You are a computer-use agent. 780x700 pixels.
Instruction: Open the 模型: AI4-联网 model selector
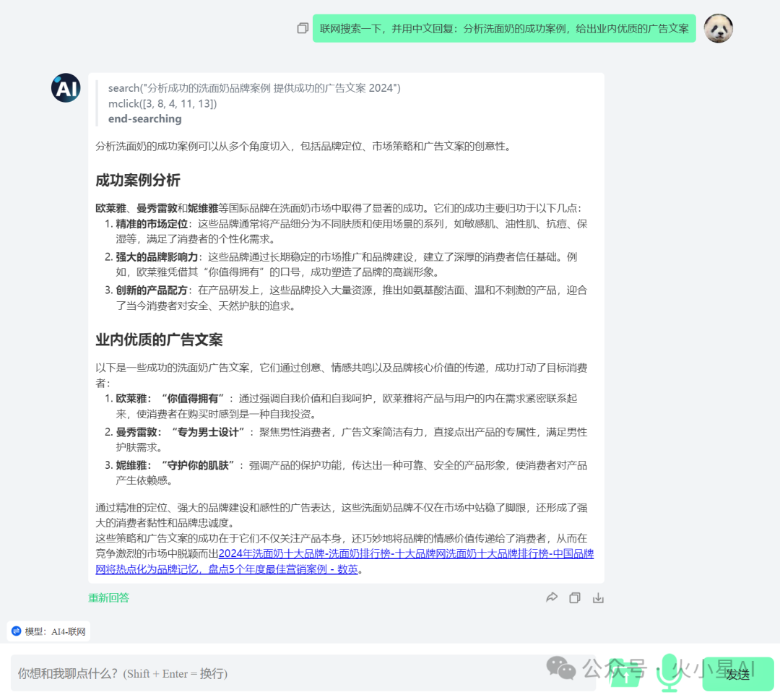pyautogui.click(x=49, y=631)
